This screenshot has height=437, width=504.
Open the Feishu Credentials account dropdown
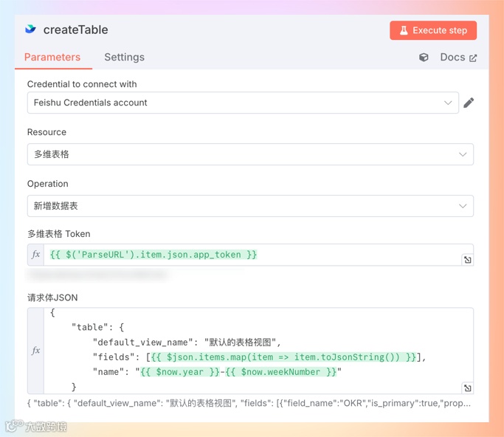(x=243, y=103)
